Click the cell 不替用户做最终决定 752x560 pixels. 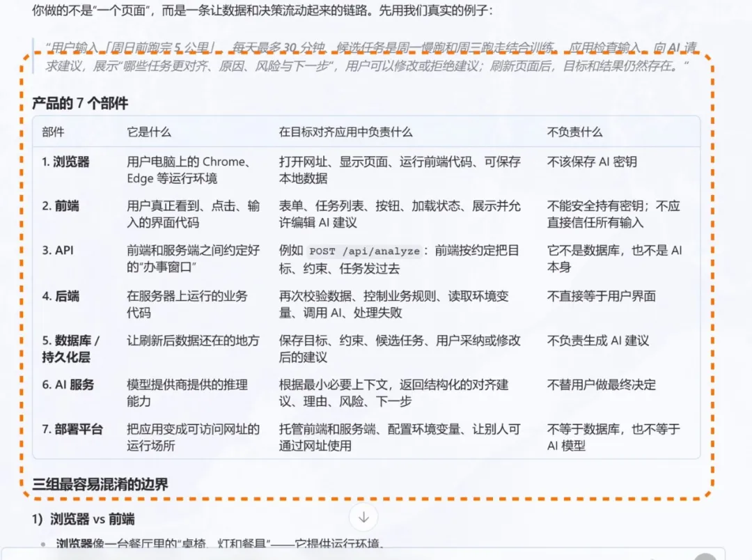pyautogui.click(x=601, y=384)
